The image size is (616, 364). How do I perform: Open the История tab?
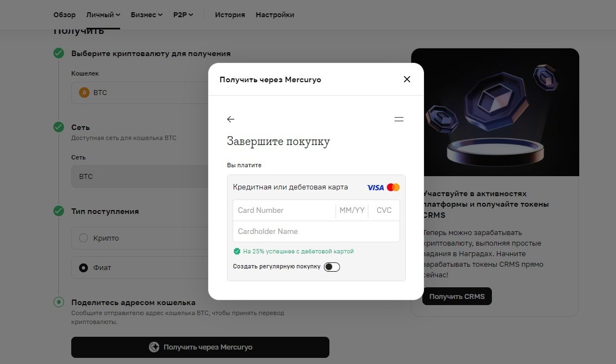230,14
